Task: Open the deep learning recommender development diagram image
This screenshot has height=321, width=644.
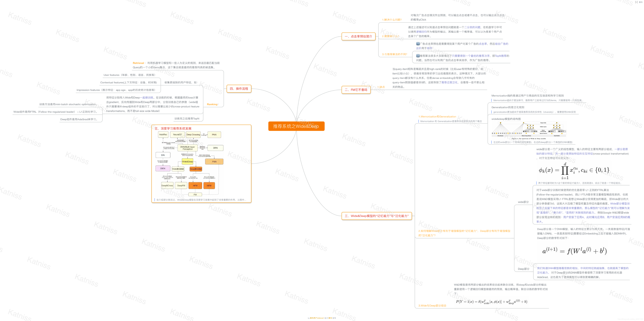Action: [189, 164]
